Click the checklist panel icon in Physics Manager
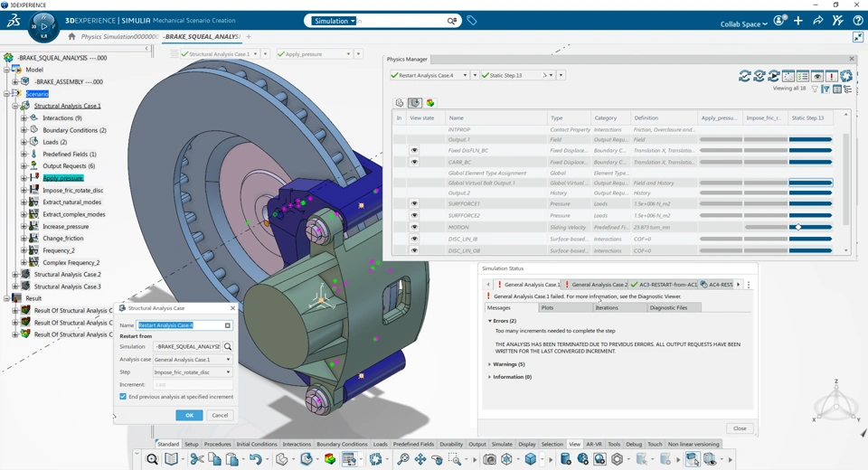 tap(803, 76)
